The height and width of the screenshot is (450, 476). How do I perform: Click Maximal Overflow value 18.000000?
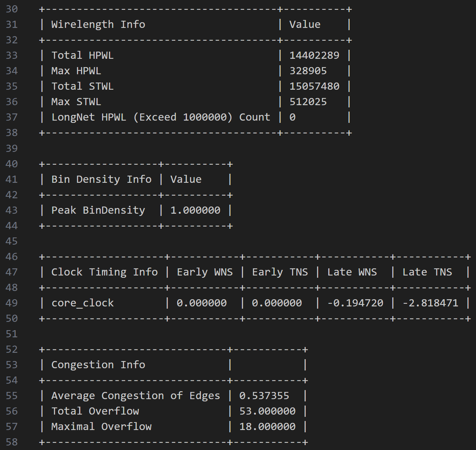coord(267,427)
